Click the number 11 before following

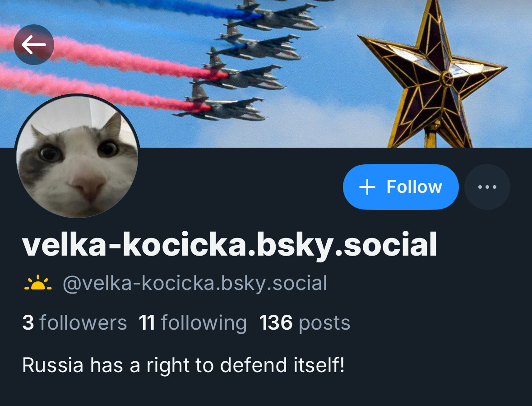point(147,322)
